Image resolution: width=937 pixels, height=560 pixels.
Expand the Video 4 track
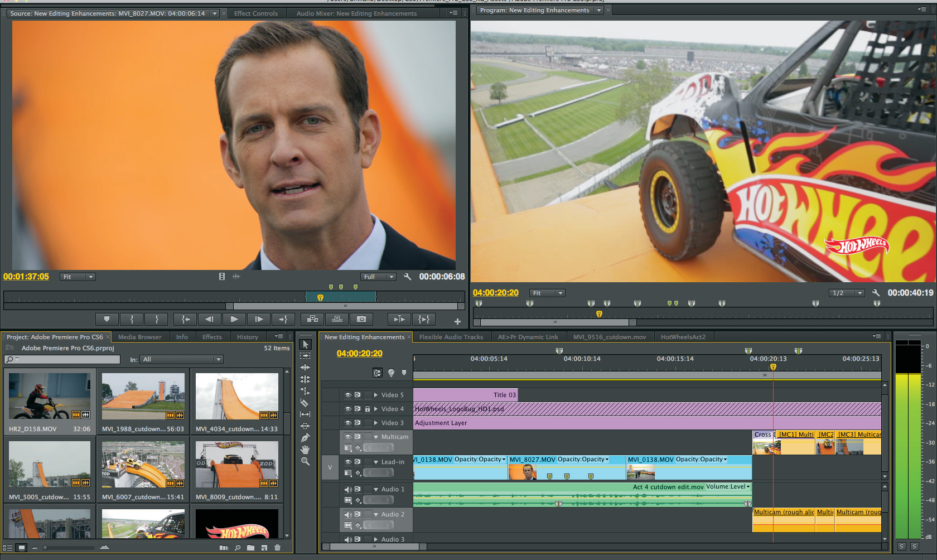point(376,408)
